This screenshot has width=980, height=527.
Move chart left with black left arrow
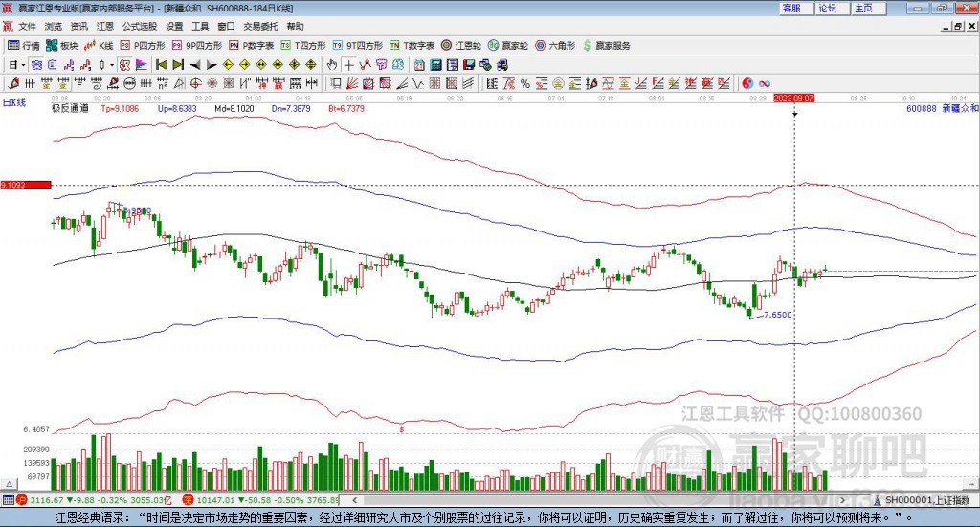coord(195,64)
